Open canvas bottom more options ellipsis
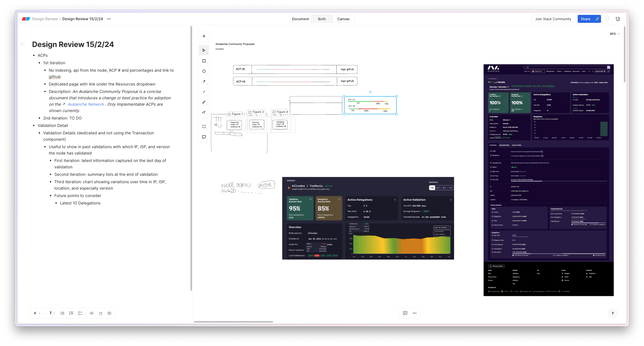Screen dimensions: 644x346 pos(415,313)
